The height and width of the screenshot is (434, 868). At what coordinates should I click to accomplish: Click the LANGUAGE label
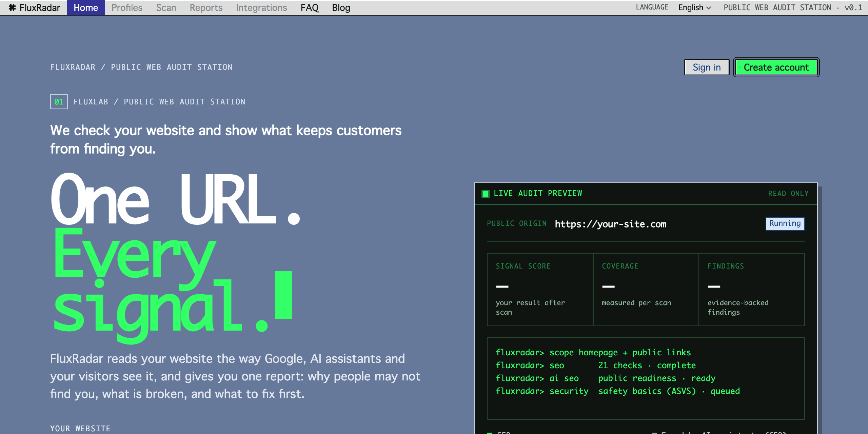652,7
